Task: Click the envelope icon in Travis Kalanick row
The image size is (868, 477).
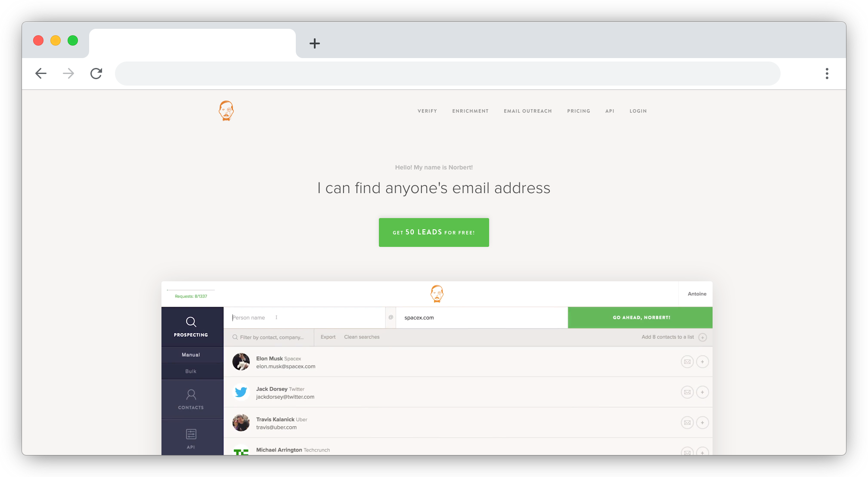Action: [687, 423]
